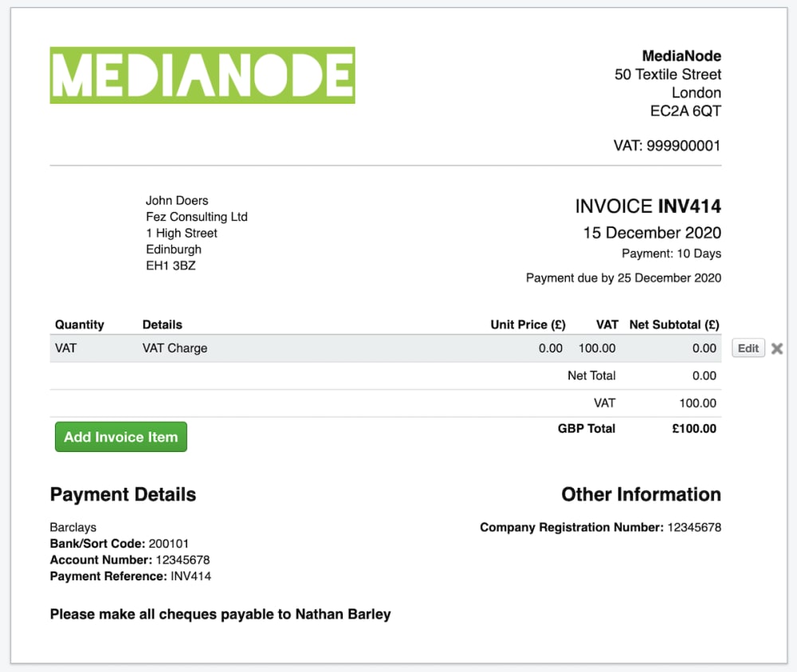Select the Bank/Sort Code 200101 entry
The width and height of the screenshot is (797, 672).
[130, 544]
